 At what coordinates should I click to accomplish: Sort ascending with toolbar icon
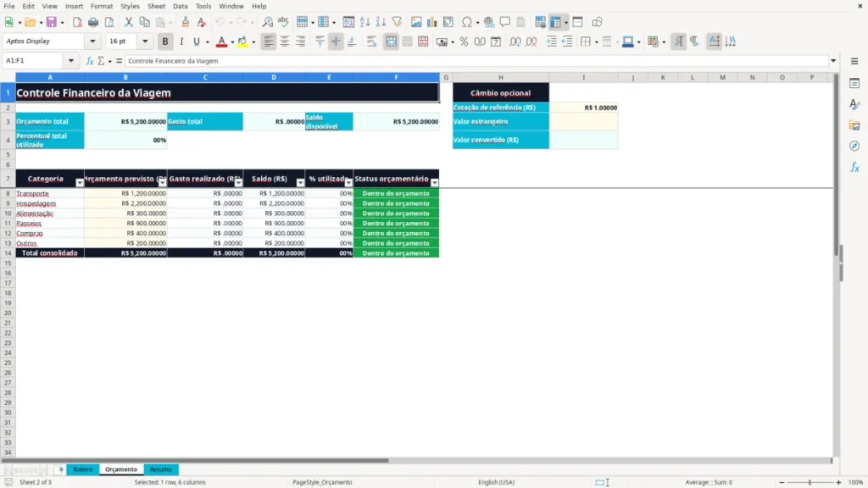coord(364,22)
